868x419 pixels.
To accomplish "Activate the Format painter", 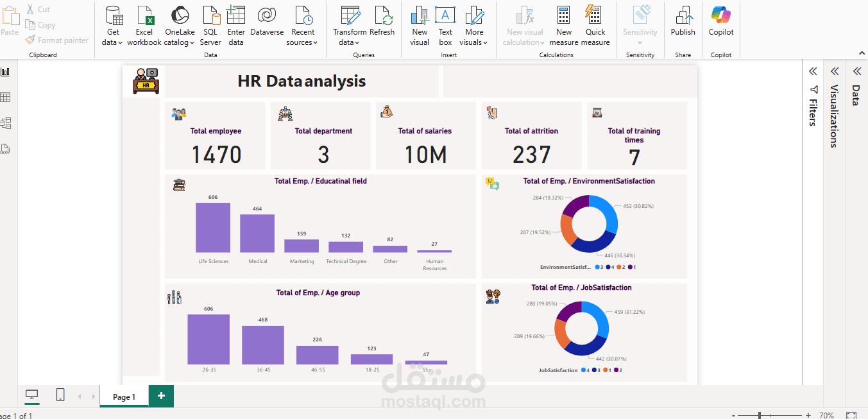I will point(56,40).
